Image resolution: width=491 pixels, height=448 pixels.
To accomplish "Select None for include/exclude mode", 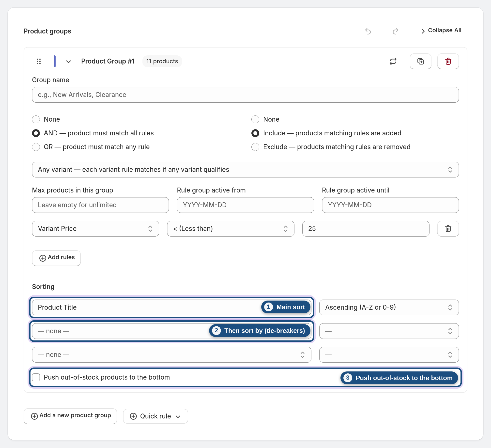I will coord(255,119).
